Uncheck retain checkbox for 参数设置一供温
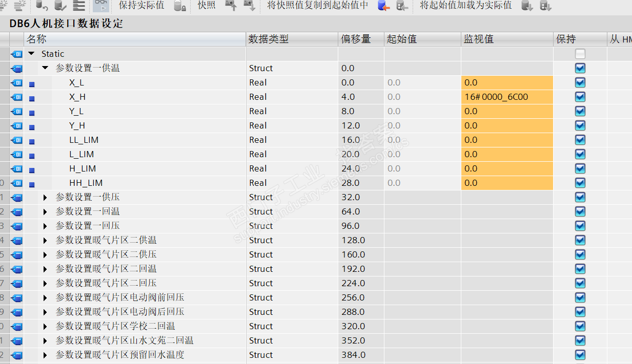 [580, 68]
